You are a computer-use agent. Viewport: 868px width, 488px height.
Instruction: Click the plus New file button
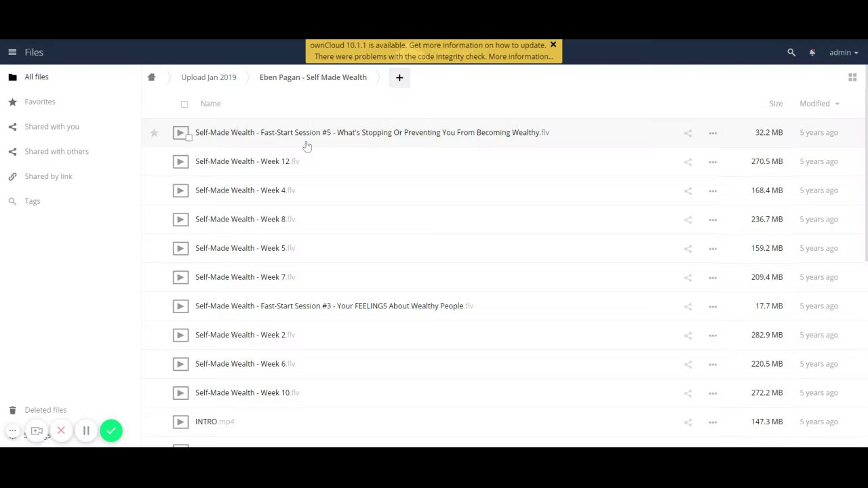coord(399,78)
